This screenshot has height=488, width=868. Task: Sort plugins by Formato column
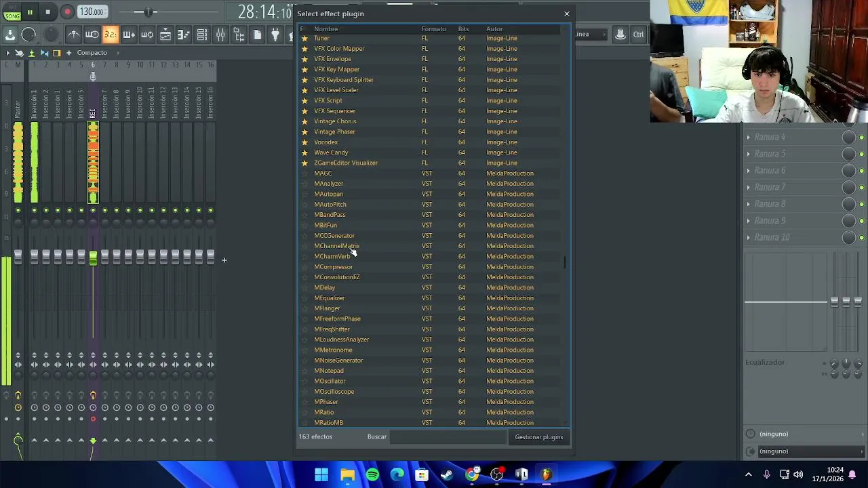pyautogui.click(x=433, y=29)
